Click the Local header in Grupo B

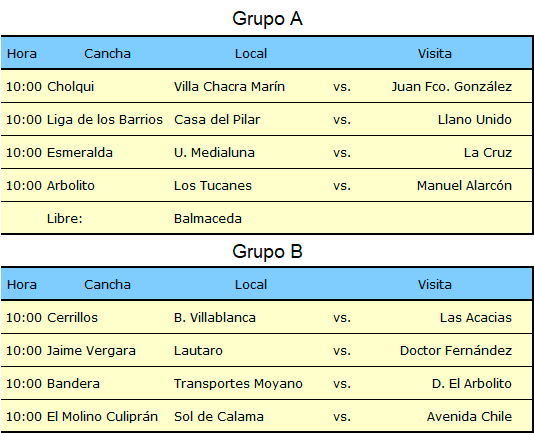point(251,284)
